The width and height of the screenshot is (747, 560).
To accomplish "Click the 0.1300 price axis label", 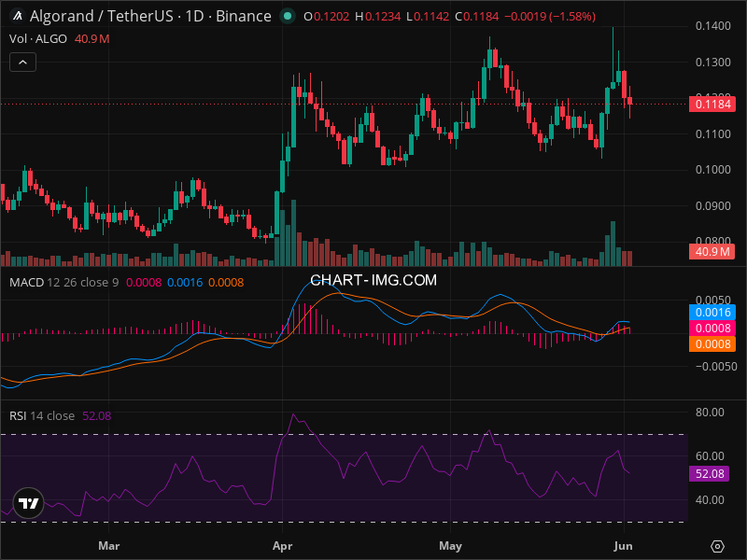I will click(712, 63).
